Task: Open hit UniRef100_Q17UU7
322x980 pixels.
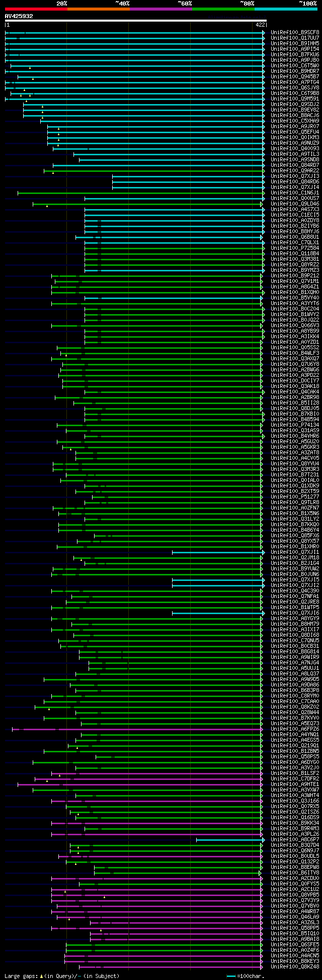Action: coord(295,38)
